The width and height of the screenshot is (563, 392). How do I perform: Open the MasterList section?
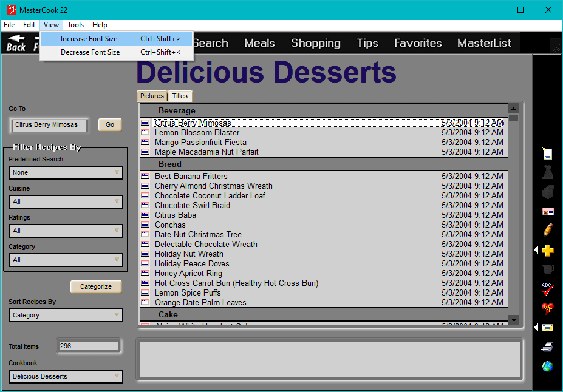[x=484, y=43]
